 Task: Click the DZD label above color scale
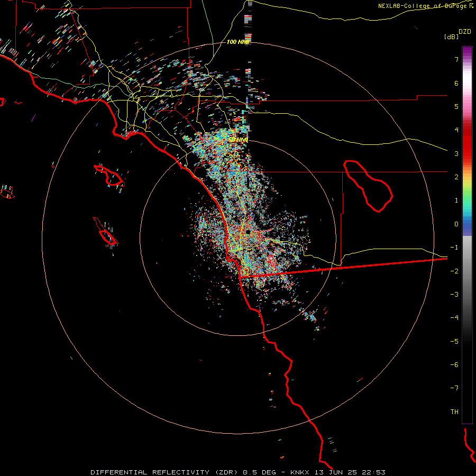click(465, 32)
